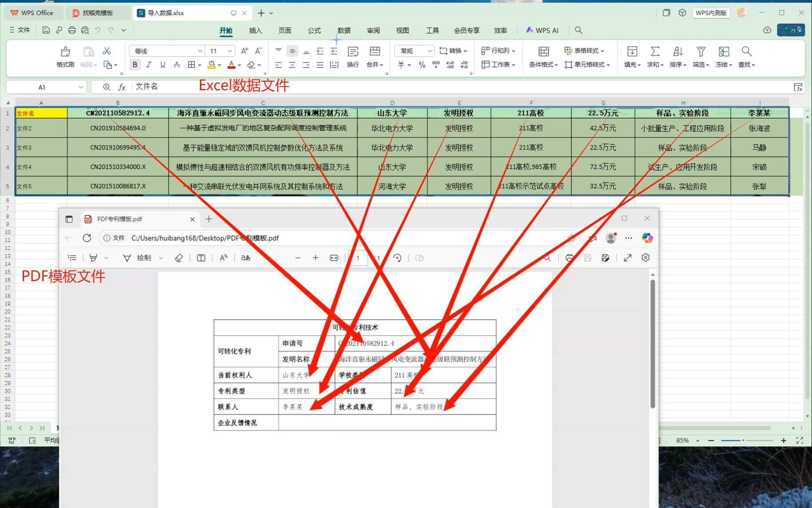The image size is (812, 508).
Task: Select cell 华北电力大学 in row 2
Action: (x=392, y=128)
